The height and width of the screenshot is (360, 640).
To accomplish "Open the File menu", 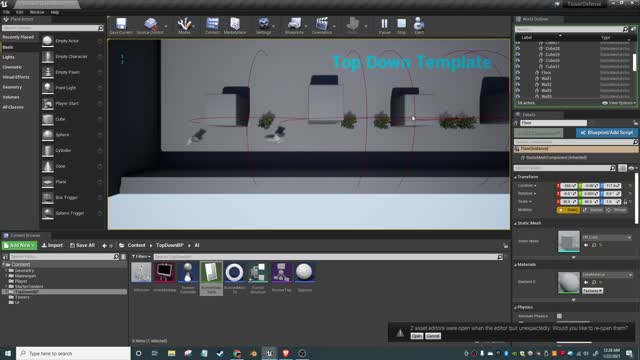I will [7, 12].
